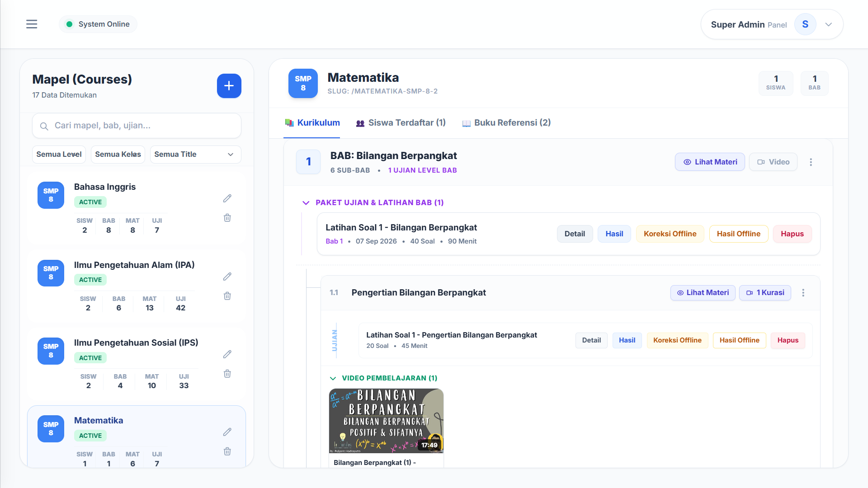
Task: Open Detail of Latihan Soal 1 - Pengertian Bilangan Berpangkat
Action: (x=591, y=340)
